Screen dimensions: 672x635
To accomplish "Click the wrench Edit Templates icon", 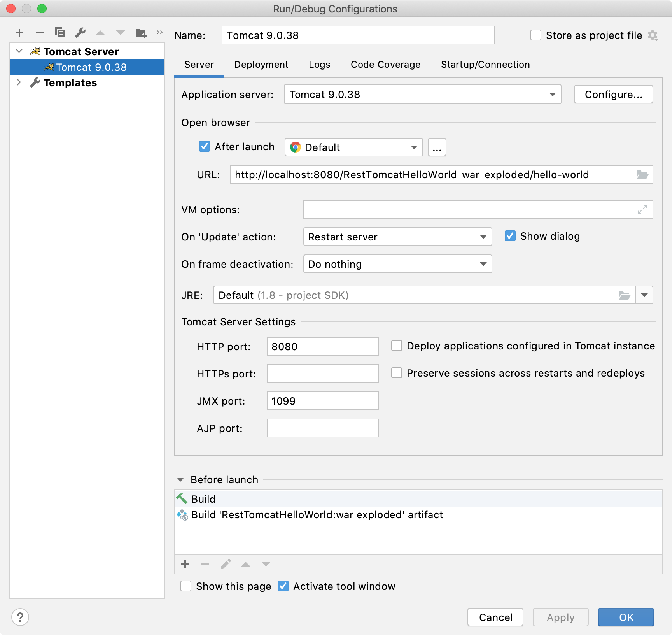I will pyautogui.click(x=80, y=33).
